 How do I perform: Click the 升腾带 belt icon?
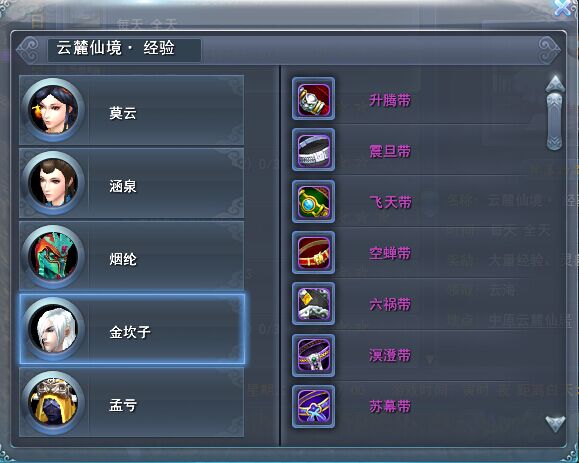pos(314,99)
